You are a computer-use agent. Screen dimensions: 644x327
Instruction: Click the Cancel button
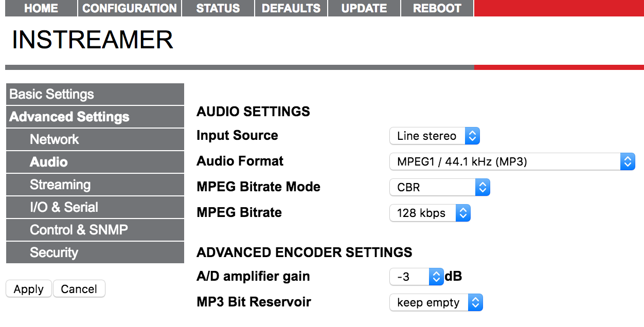coord(79,289)
